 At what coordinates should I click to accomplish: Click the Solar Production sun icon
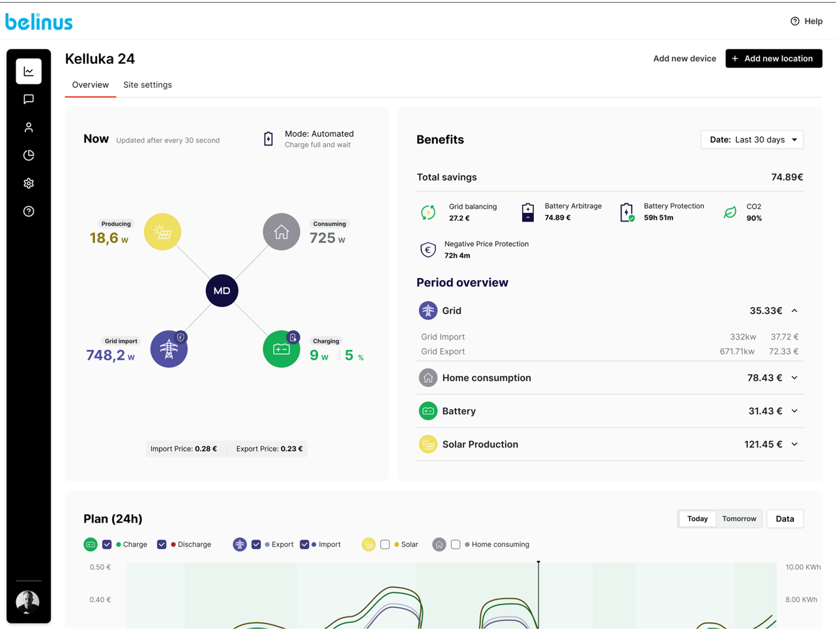click(x=428, y=444)
